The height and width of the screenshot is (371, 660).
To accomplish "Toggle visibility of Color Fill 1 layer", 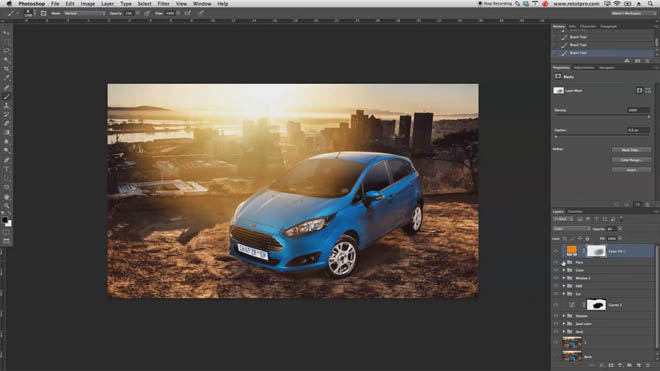I will [x=556, y=251].
